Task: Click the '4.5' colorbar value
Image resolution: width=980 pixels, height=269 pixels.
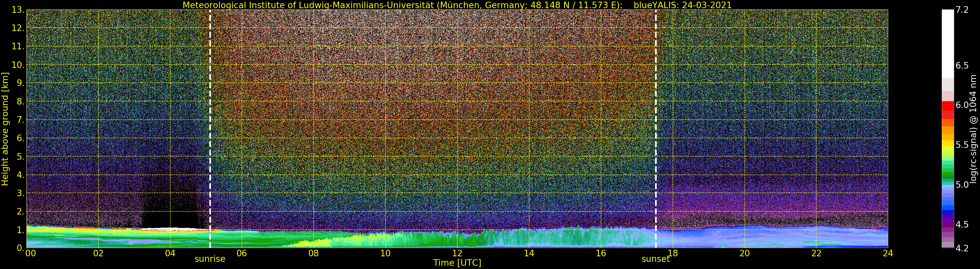Action: [x=962, y=225]
